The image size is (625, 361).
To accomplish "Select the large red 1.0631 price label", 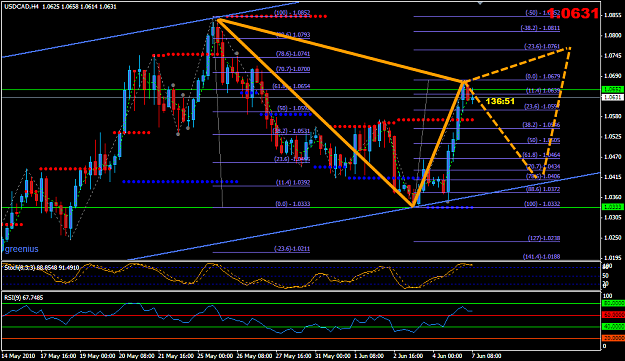I will click(574, 14).
